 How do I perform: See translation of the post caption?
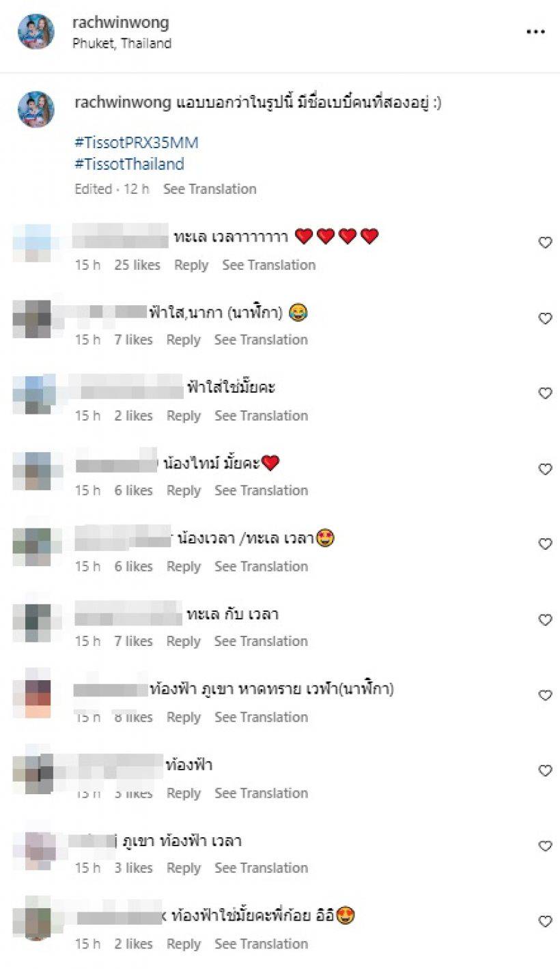[210, 189]
